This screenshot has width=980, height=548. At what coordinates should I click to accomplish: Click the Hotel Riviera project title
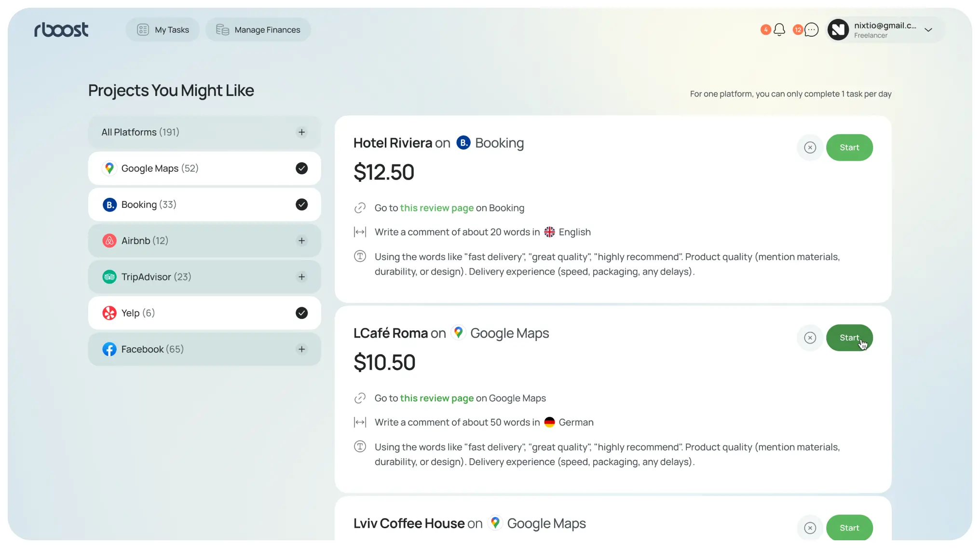(x=393, y=143)
